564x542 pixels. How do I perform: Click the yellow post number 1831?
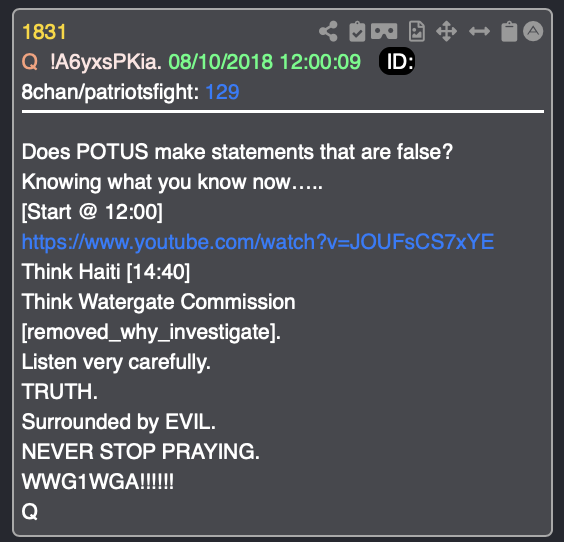[x=44, y=32]
